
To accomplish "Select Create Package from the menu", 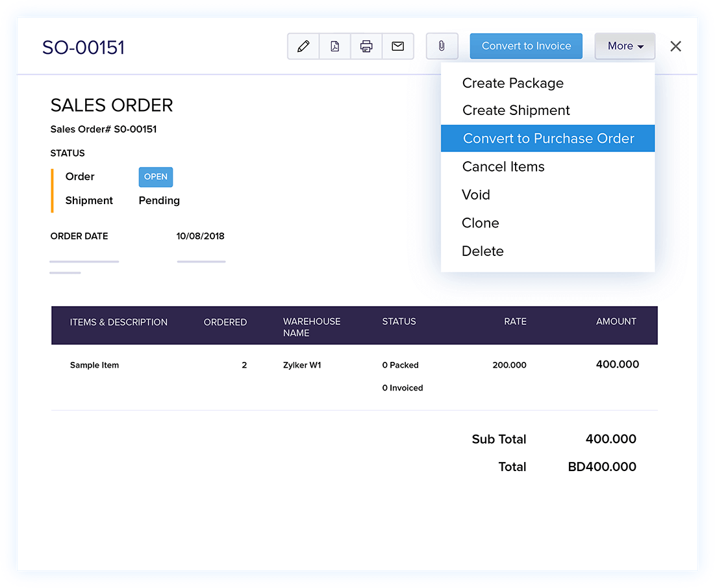I will coord(512,83).
